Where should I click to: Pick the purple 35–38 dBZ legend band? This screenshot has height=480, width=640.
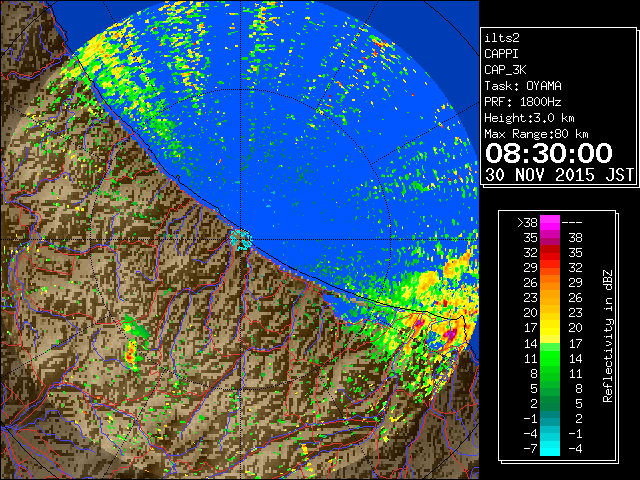(550, 238)
